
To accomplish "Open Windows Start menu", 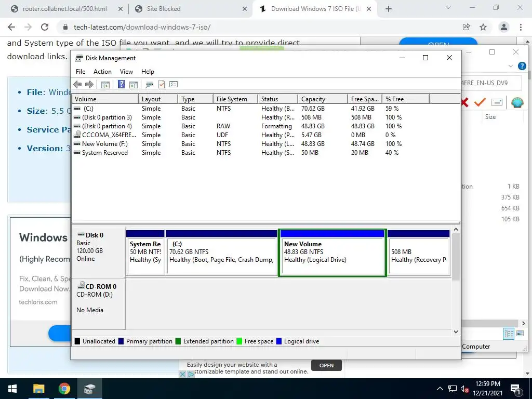I will click(x=12, y=389).
